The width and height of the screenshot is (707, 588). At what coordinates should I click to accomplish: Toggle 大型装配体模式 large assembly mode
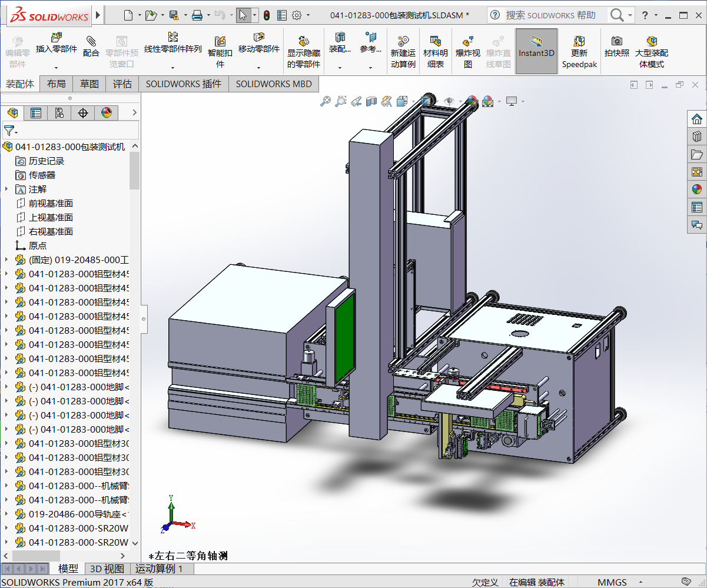(x=651, y=52)
